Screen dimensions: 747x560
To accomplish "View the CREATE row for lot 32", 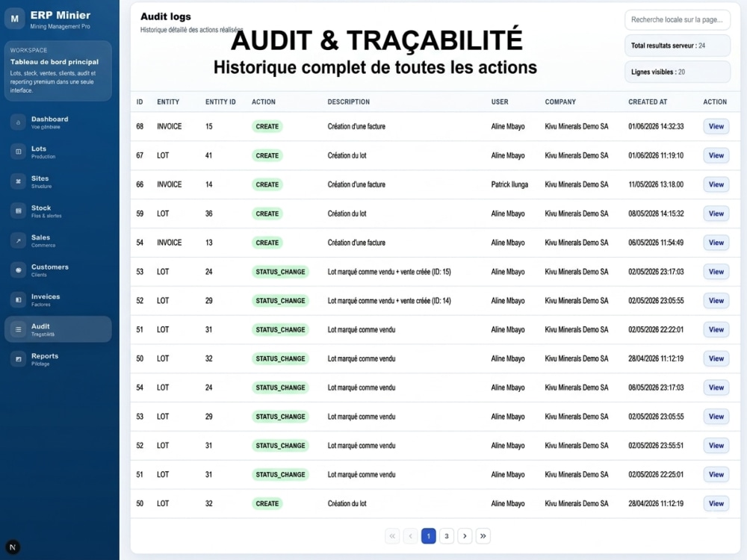I will (x=716, y=503).
